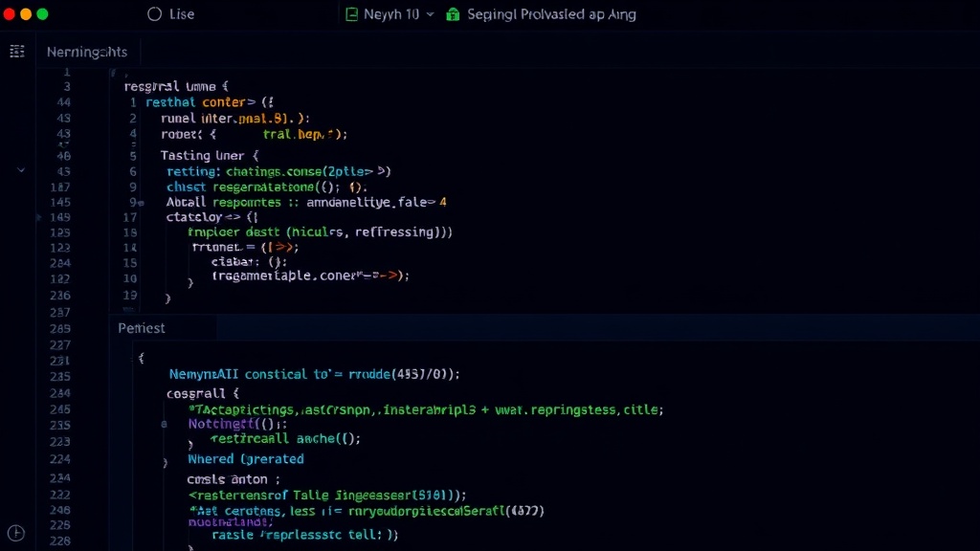This screenshot has width=980, height=551.
Task: Click the red close window button
Action: [x=10, y=14]
